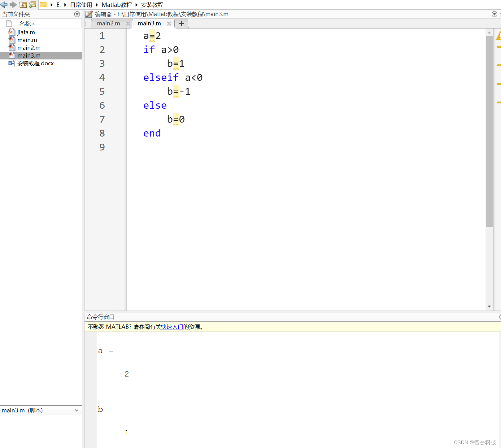Click the editor pencil icon in title bar
501x448 pixels.
[x=89, y=14]
